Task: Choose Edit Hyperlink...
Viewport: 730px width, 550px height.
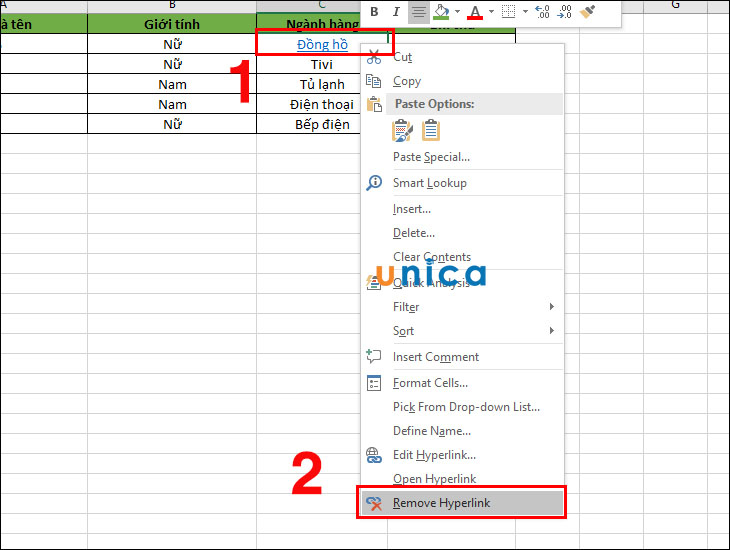Action: coord(434,455)
